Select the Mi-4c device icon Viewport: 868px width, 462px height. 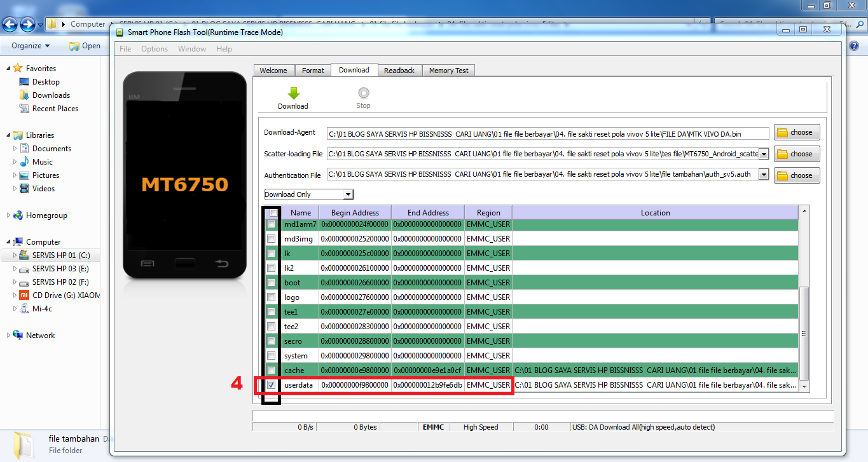(x=24, y=309)
